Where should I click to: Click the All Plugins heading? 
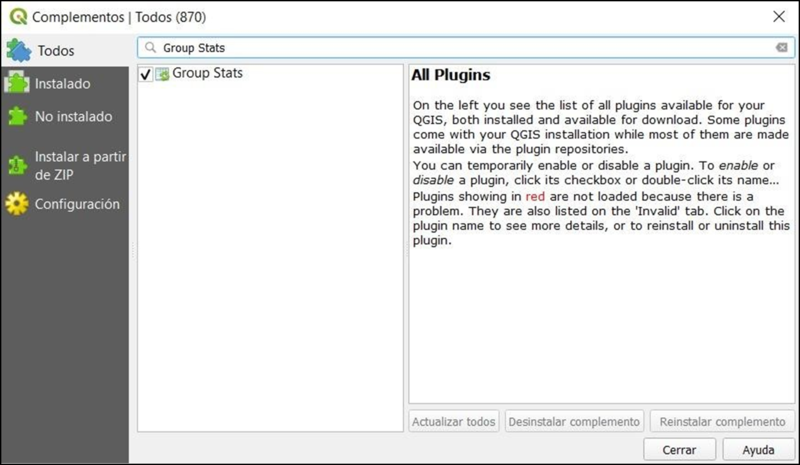click(451, 75)
